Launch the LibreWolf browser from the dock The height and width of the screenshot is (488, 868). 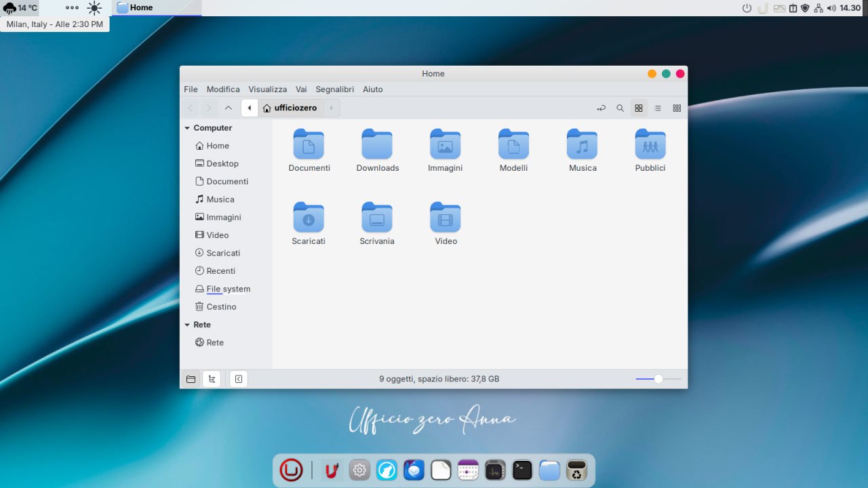[x=387, y=470]
